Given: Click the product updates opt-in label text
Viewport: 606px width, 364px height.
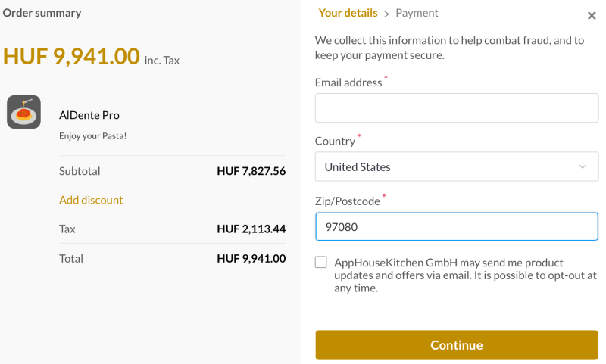Looking at the screenshot, I should (465, 275).
